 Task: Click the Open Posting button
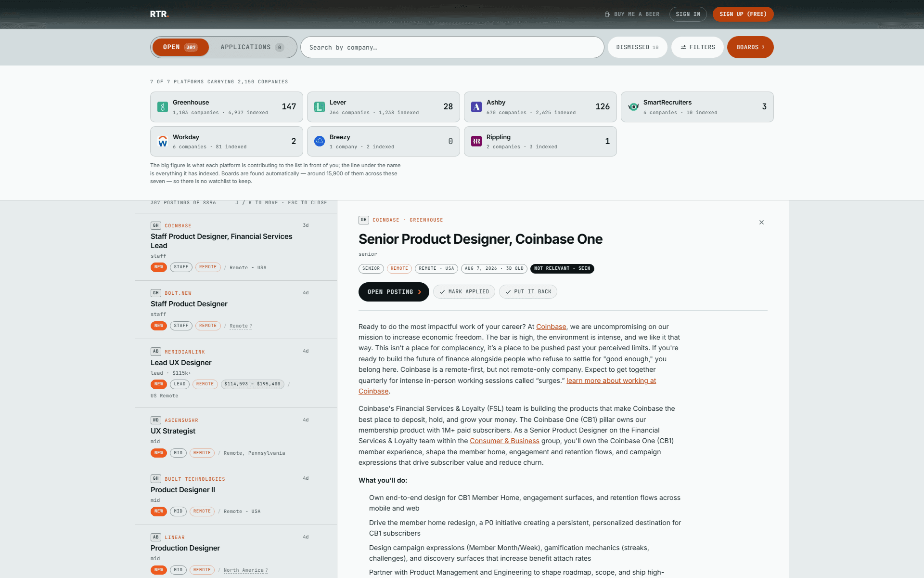(x=394, y=292)
